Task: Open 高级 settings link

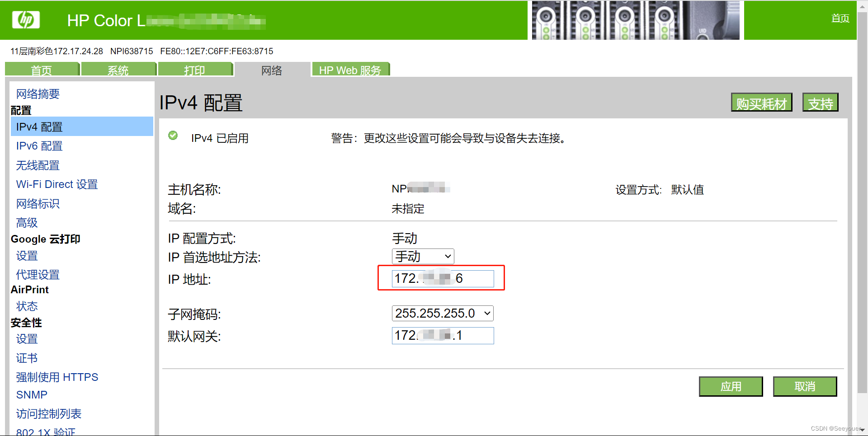Action: (x=27, y=223)
